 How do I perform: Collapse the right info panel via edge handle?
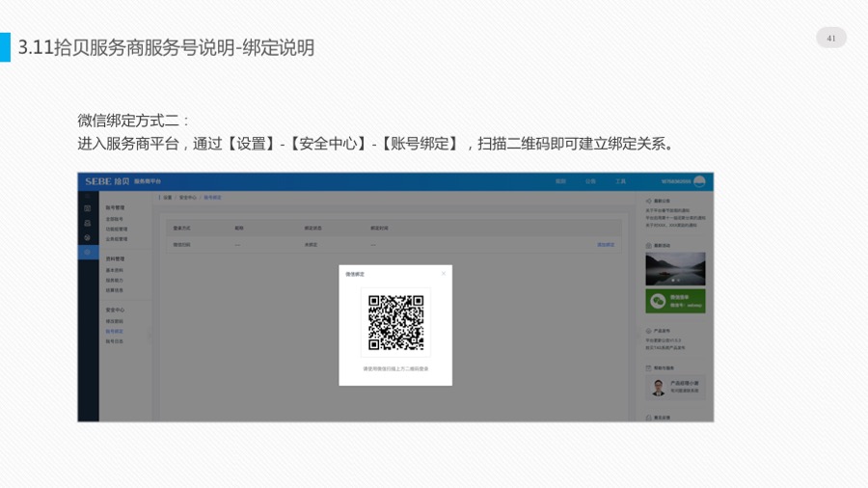pyautogui.click(x=637, y=336)
